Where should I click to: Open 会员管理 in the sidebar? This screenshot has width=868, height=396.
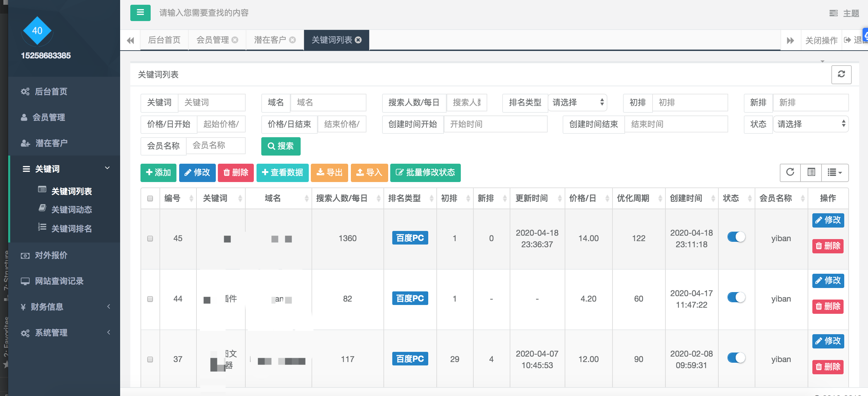64,117
